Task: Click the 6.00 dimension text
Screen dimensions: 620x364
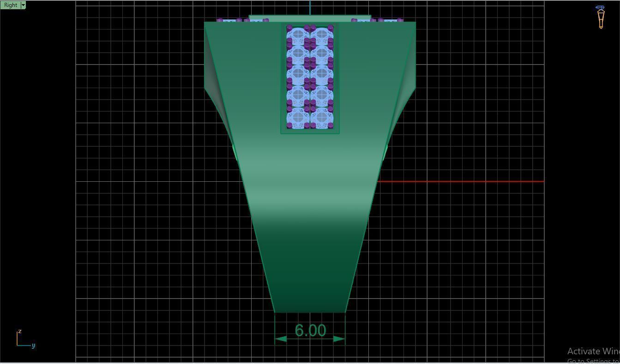Action: (x=310, y=330)
